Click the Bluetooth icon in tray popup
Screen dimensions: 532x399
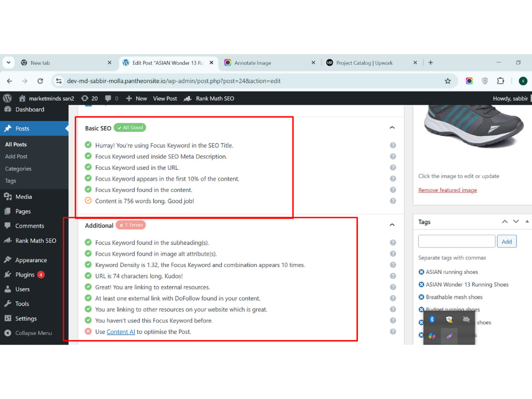tap(432, 319)
